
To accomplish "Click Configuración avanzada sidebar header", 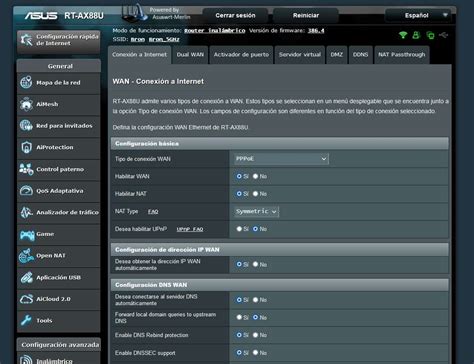I will [59, 345].
